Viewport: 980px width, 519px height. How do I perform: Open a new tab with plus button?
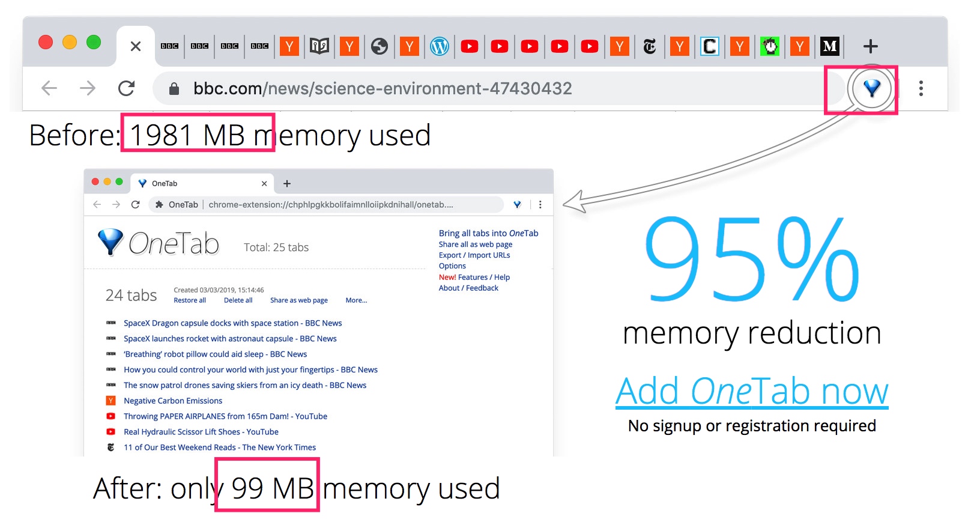pos(870,46)
